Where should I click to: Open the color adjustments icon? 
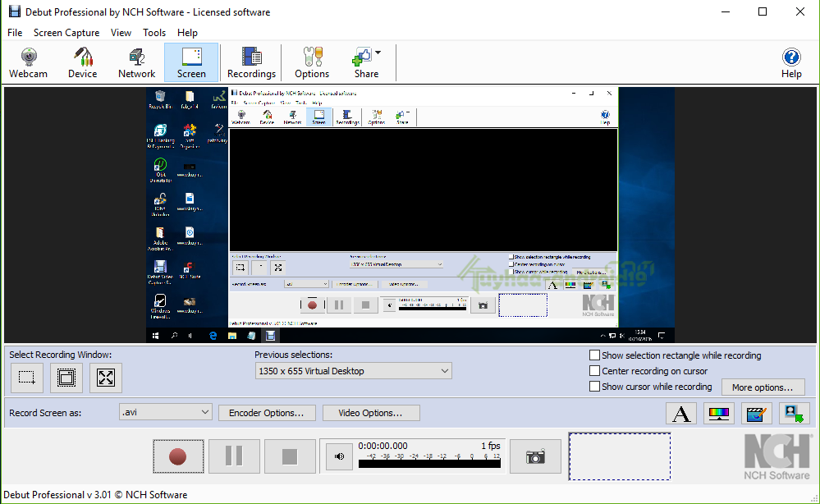pos(719,414)
